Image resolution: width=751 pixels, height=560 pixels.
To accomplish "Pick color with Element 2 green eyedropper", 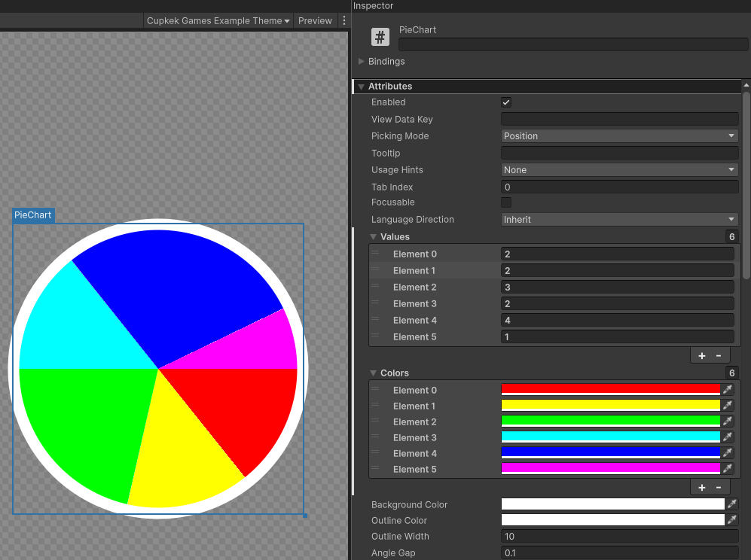I will point(728,422).
